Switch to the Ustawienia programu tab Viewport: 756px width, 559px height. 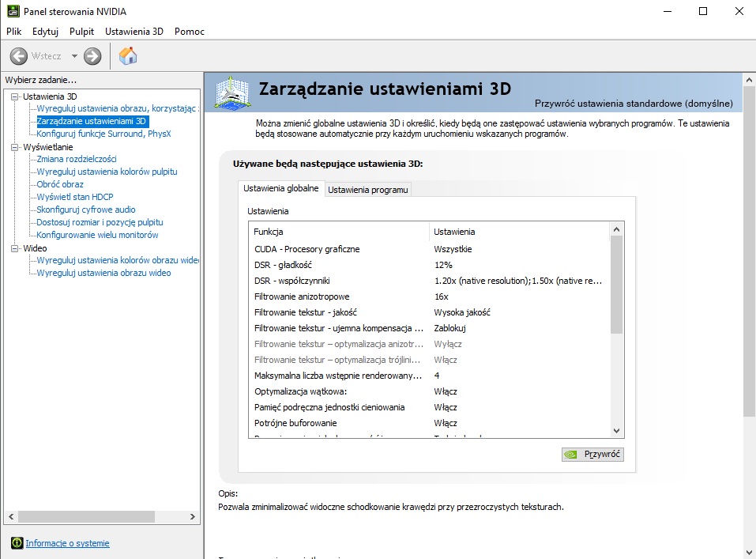[x=368, y=190]
